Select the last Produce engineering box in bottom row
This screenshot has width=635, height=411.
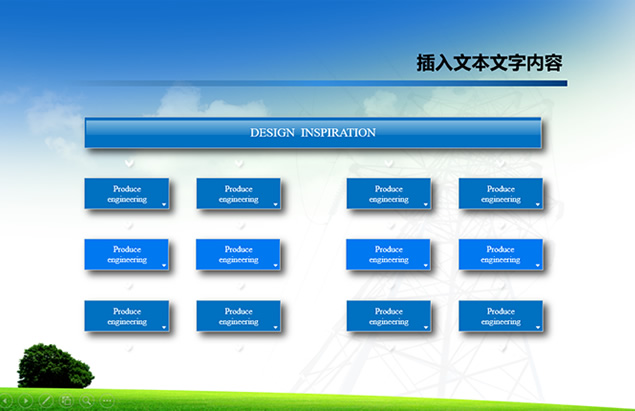[501, 316]
